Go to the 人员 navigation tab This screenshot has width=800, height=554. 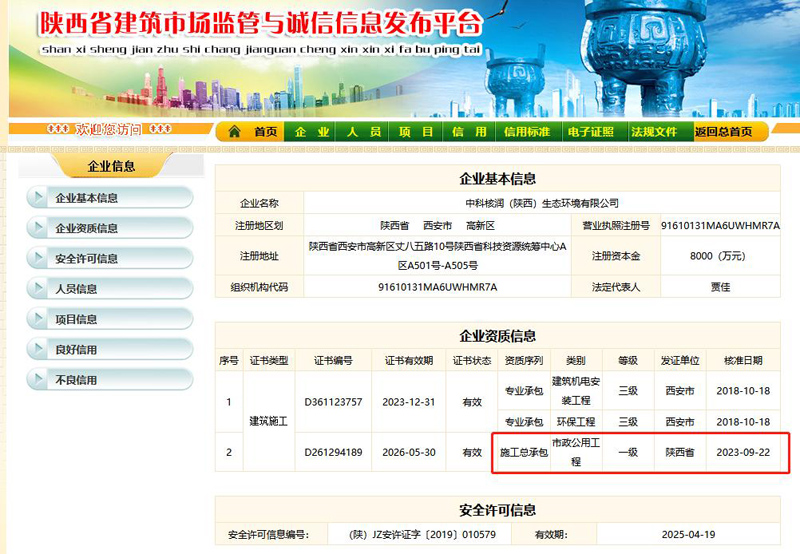pos(363,132)
